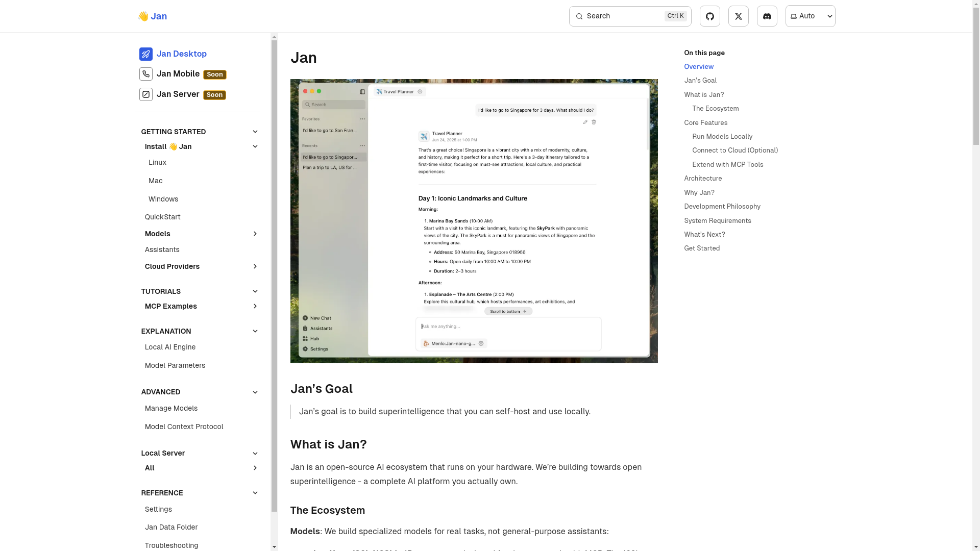Jump to Architecture in contents

point(702,179)
